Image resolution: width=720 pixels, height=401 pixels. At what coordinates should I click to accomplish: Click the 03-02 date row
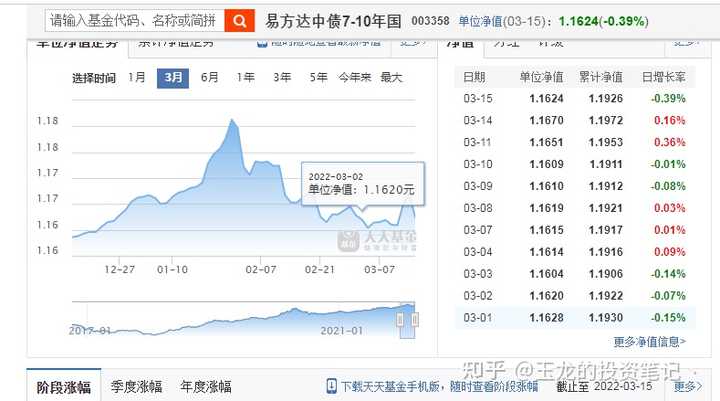point(574,295)
